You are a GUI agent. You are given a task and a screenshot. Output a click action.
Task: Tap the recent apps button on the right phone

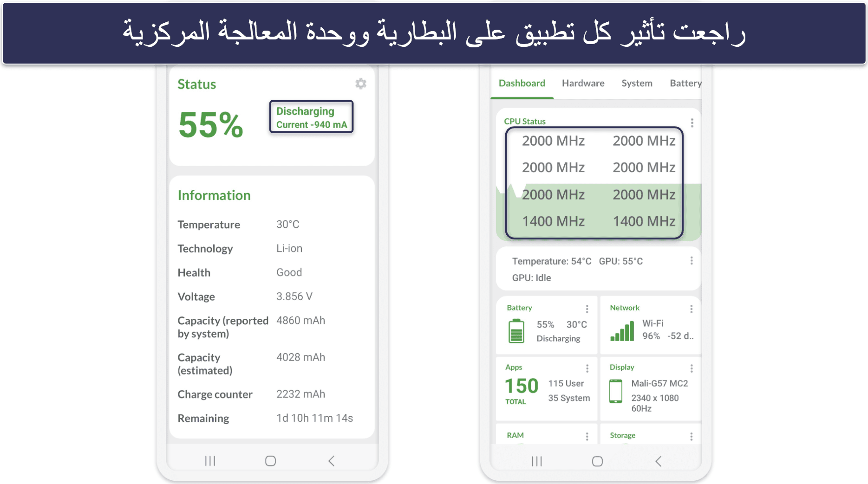tap(537, 461)
